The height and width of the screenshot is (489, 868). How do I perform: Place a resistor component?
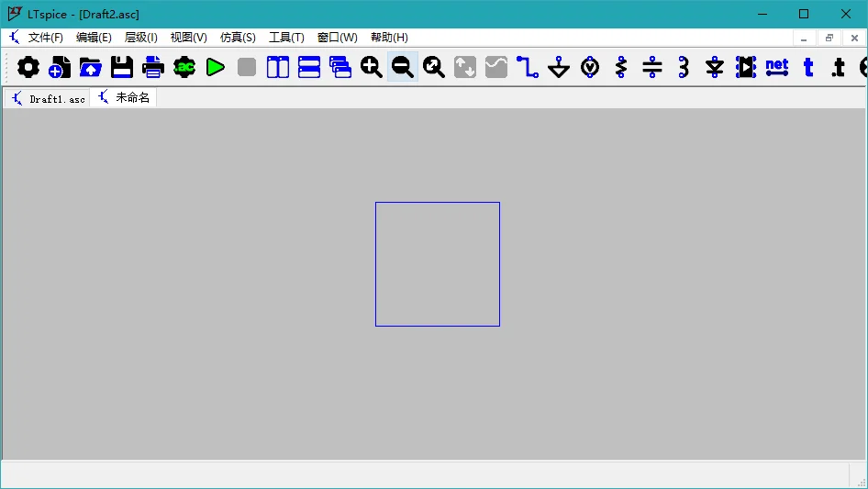[x=621, y=68]
